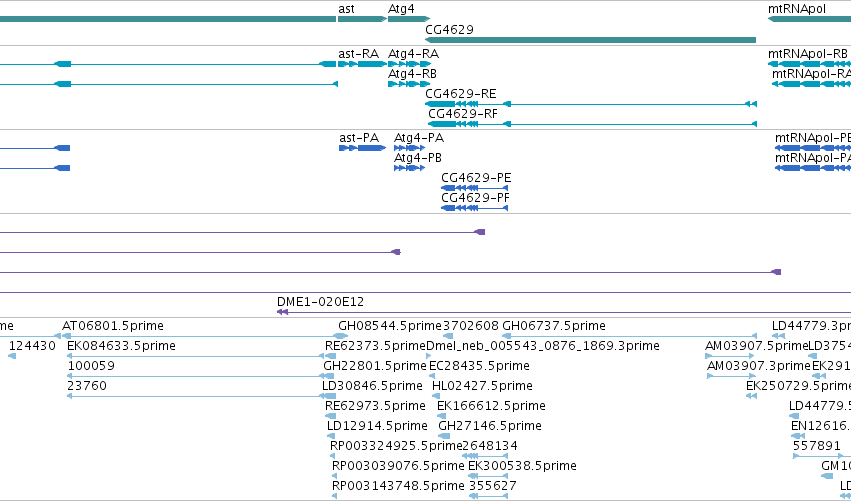Click protein CG4629-PF
Viewport: 851px width, 501px height.
pos(475,208)
